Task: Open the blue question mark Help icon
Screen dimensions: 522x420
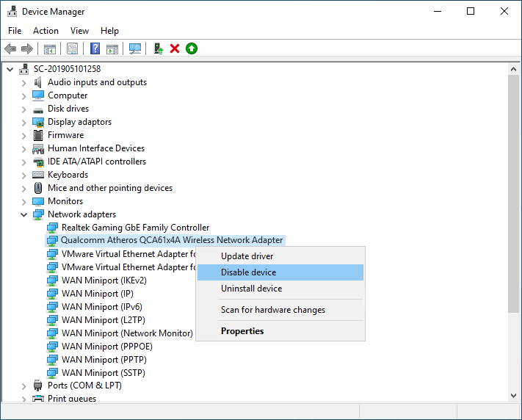Action: pos(95,48)
